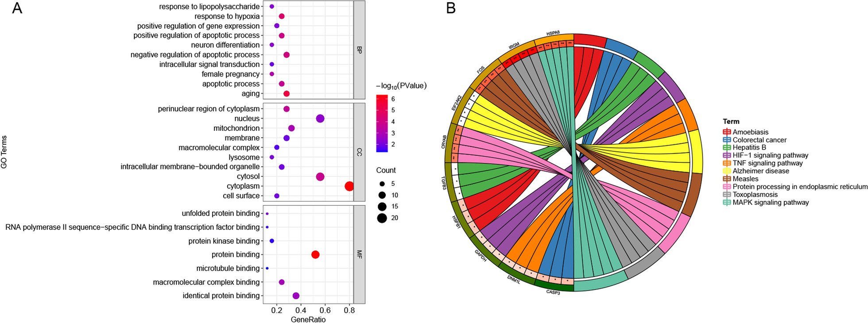Click the panel letter B
868x323 pixels.
pos(451,8)
